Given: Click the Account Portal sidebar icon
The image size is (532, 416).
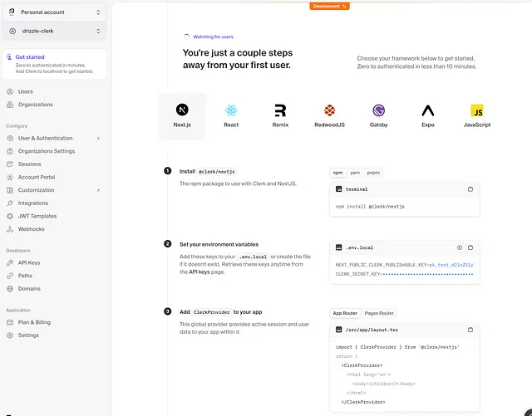Looking at the screenshot, I should [x=10, y=177].
